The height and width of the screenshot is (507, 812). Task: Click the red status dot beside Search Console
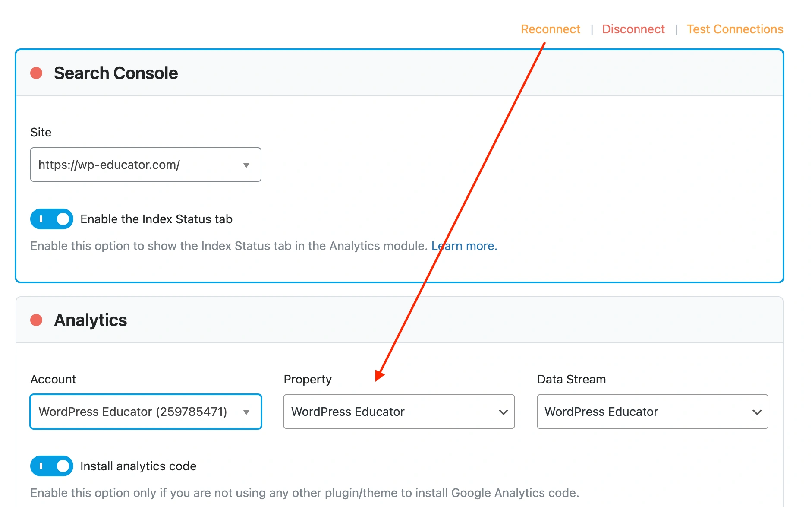pos(36,73)
